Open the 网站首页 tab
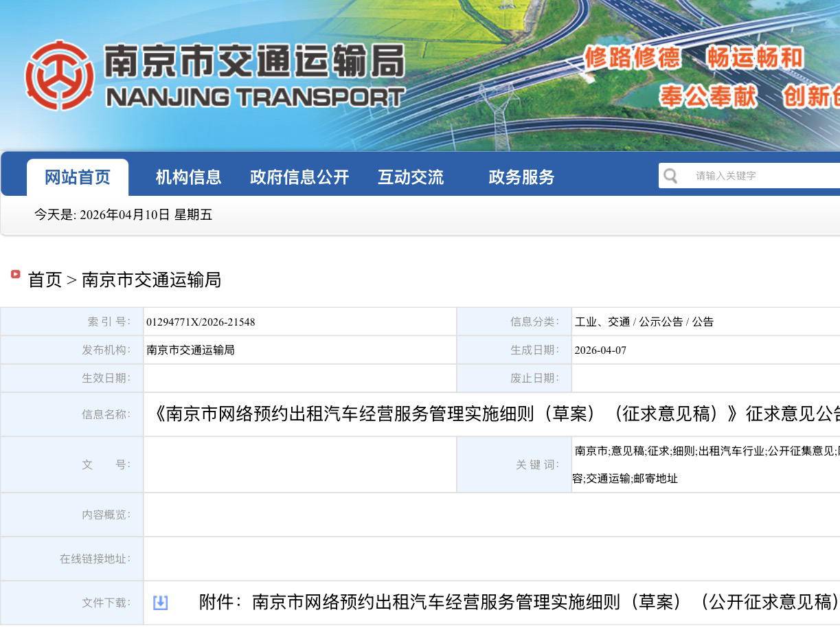This screenshot has height=630, width=840. [x=78, y=177]
